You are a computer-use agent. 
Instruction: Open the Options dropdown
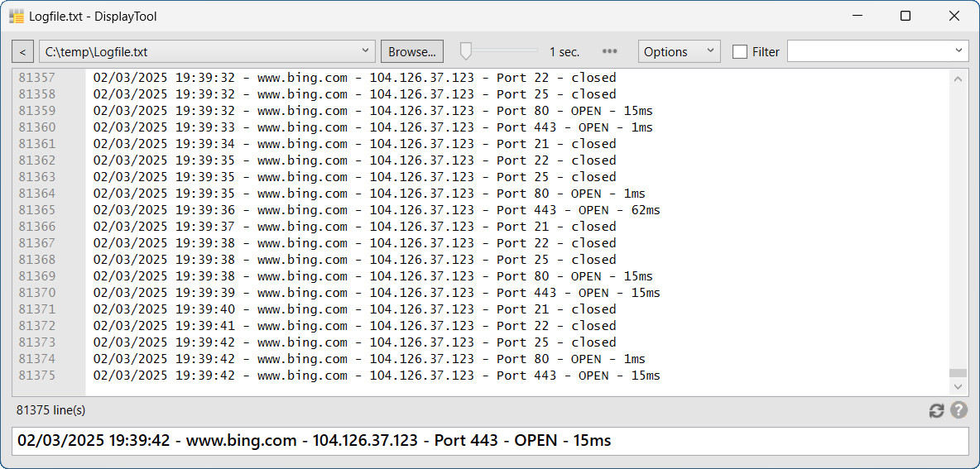pos(679,52)
